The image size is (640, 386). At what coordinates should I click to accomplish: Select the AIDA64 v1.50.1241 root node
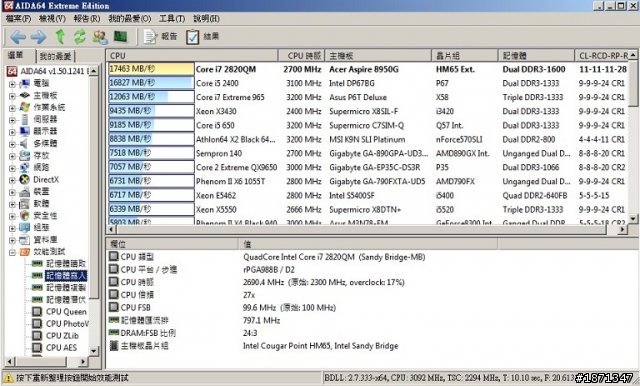pos(48,71)
